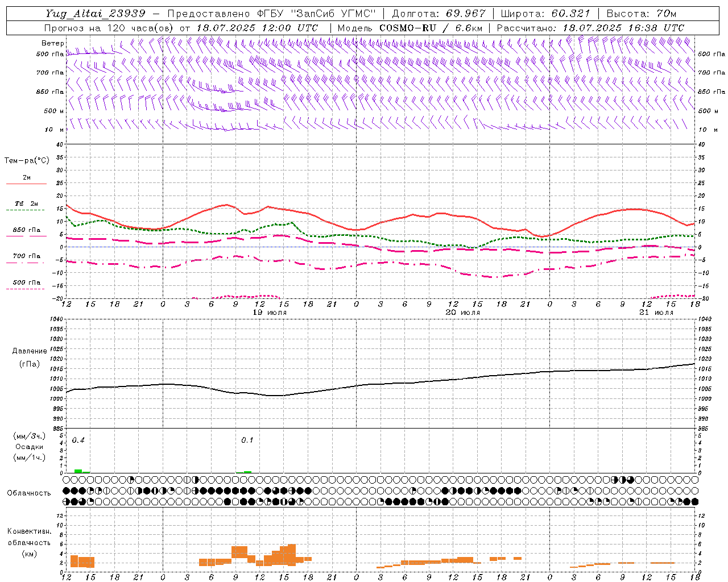The width and height of the screenshot is (728, 582).
Task: Click the (гПа) unit under Давление
Action: point(30,364)
